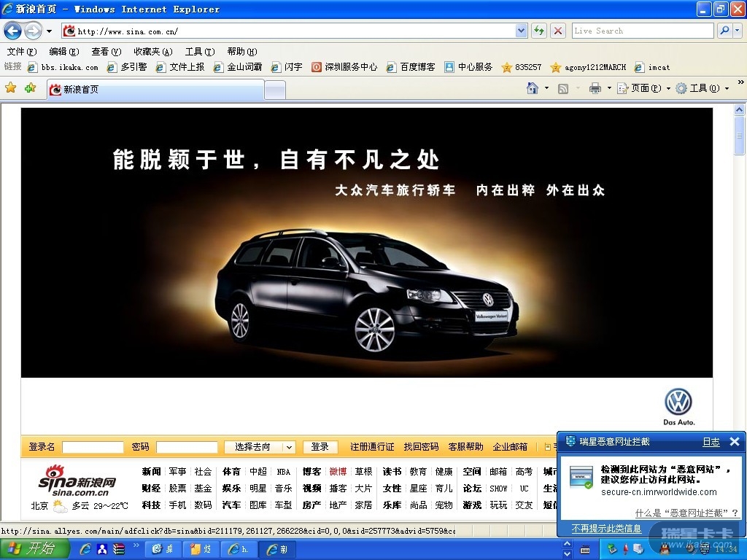
Task: Open the 编辑(E) menu
Action: coord(64,52)
